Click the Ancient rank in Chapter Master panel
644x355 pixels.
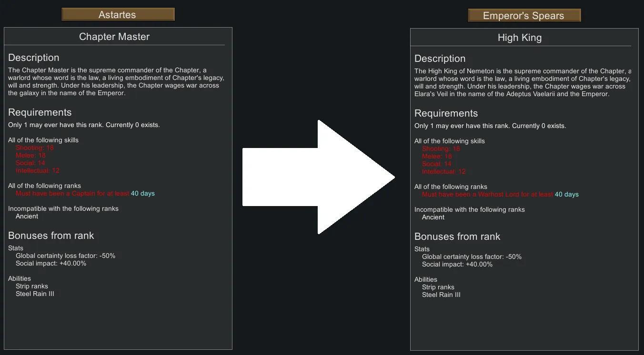[x=27, y=216]
